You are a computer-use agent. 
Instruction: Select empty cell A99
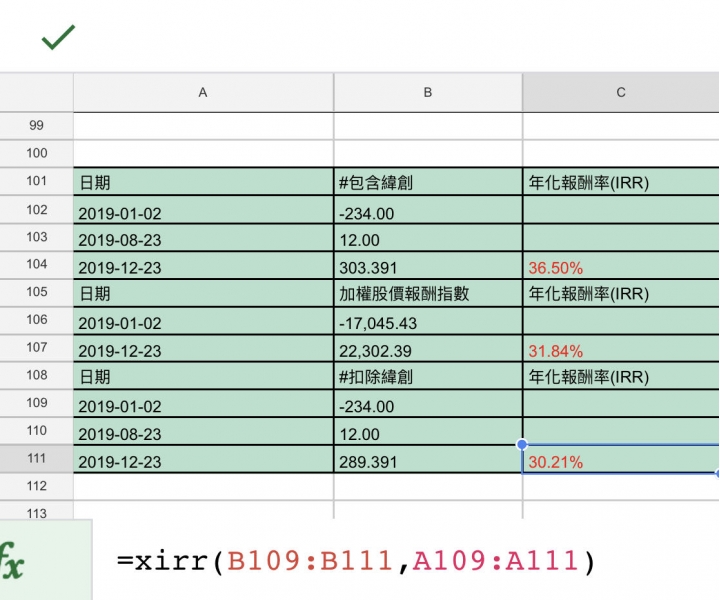click(203, 126)
